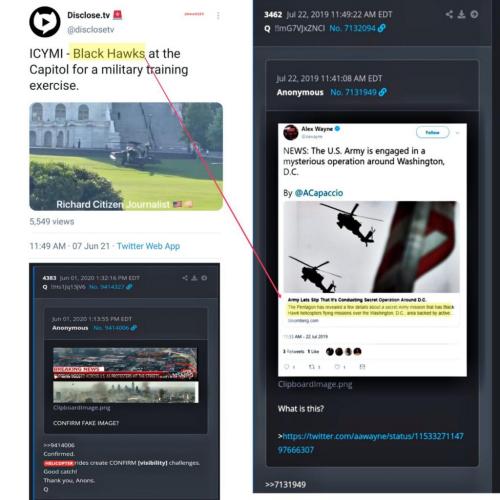
Task: Click the Disclose.tv profile avatar
Action: coord(45,22)
